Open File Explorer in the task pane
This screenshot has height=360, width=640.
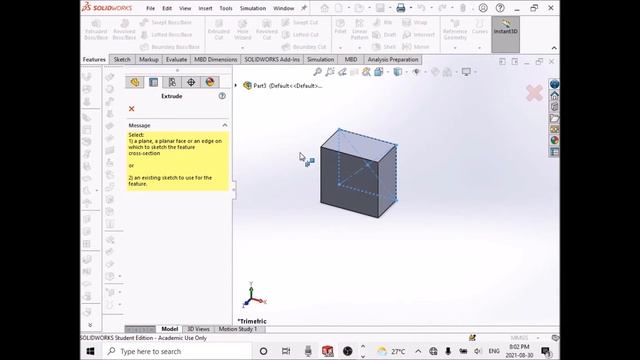tap(554, 118)
